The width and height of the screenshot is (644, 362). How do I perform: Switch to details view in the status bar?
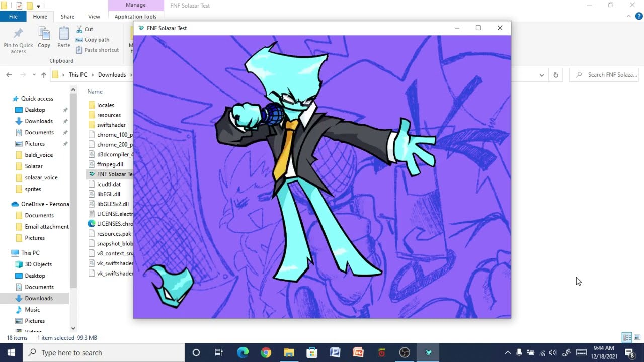pyautogui.click(x=627, y=337)
